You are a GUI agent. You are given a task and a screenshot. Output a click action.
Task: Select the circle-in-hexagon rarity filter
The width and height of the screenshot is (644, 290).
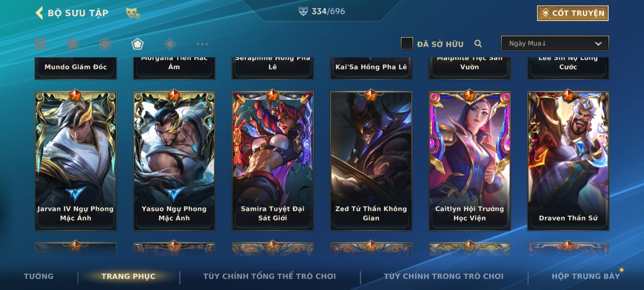[x=73, y=44]
